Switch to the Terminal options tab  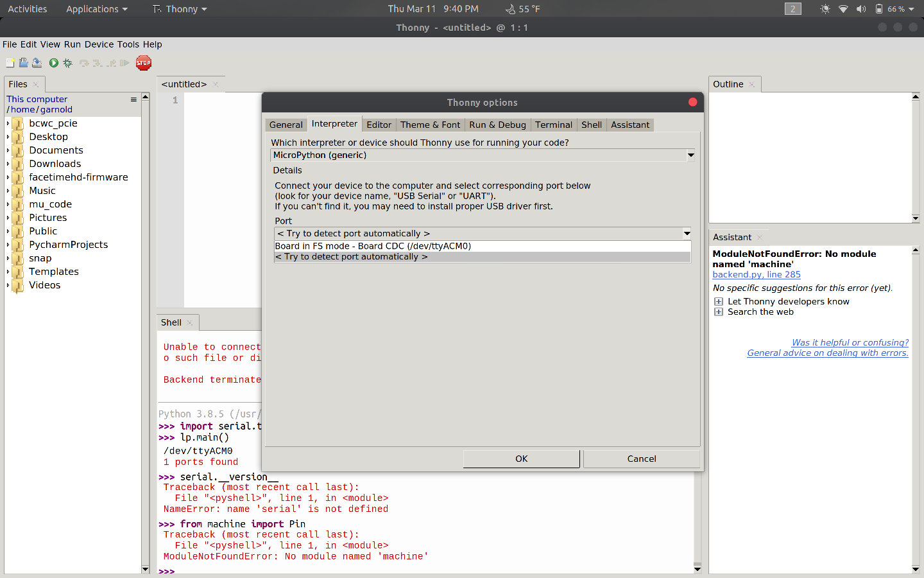pos(554,125)
